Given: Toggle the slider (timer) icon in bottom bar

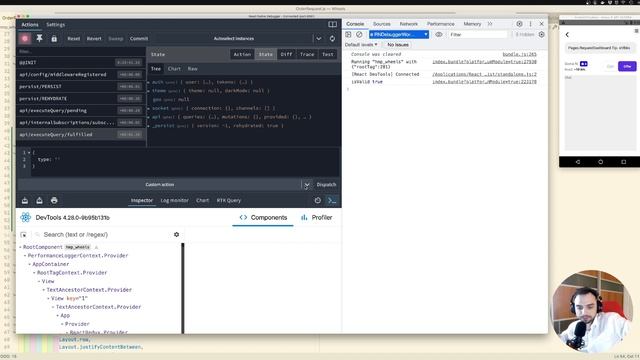Looking at the screenshot, I should pos(318,201).
